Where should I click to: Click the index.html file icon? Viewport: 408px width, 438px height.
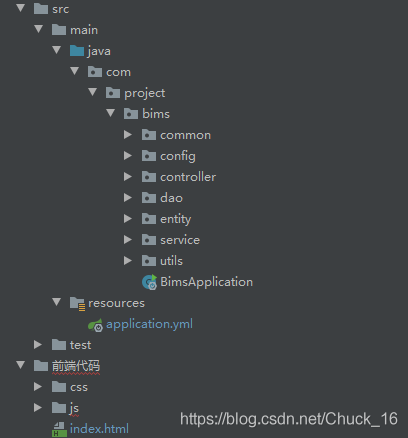click(59, 429)
